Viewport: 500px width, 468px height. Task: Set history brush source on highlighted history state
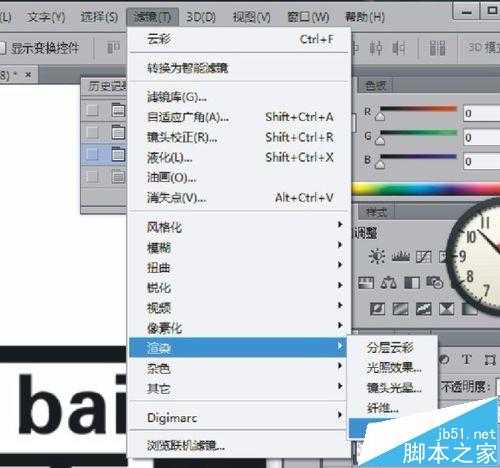[x=92, y=154]
